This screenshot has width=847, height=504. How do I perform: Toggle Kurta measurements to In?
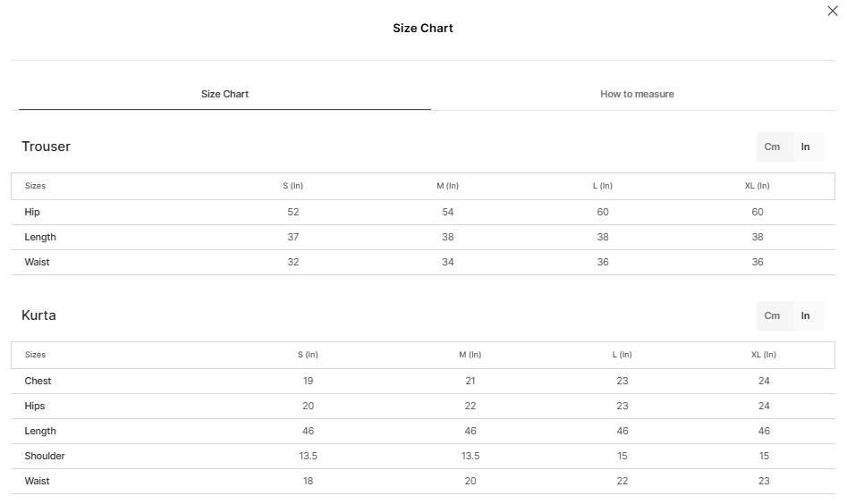[805, 315]
